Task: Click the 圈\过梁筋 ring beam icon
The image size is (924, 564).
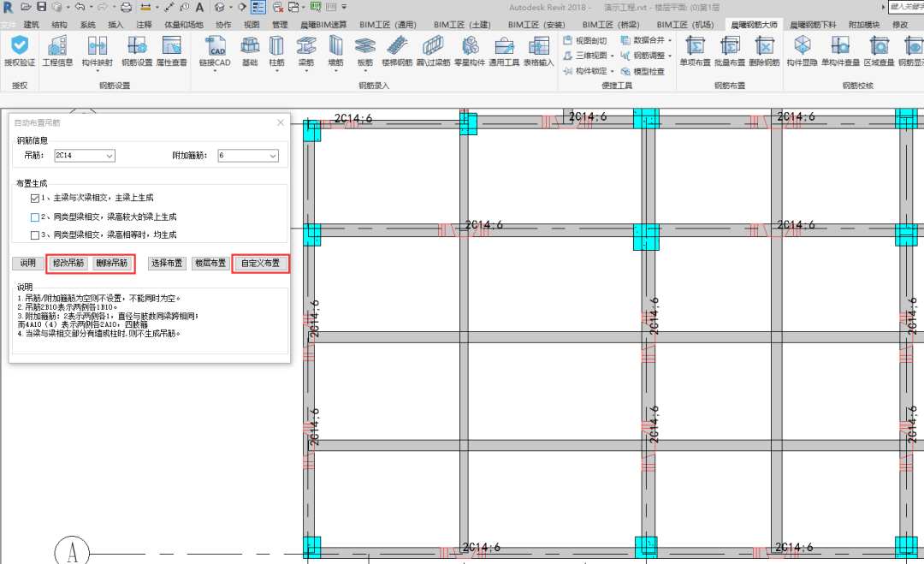Action: [x=433, y=45]
